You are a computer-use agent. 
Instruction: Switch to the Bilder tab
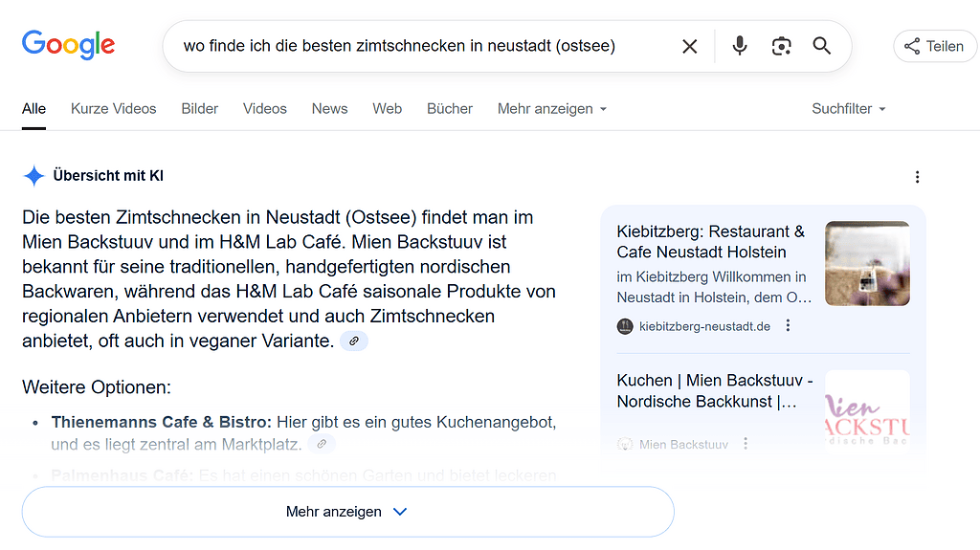click(199, 109)
